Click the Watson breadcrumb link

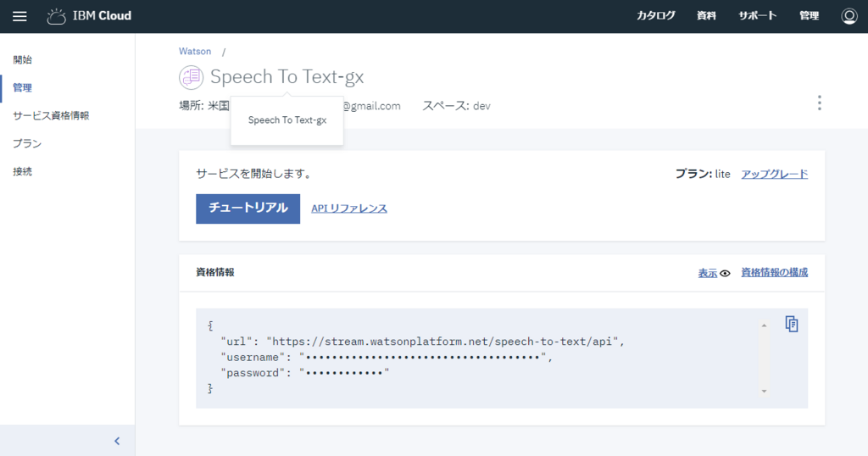[x=195, y=52]
